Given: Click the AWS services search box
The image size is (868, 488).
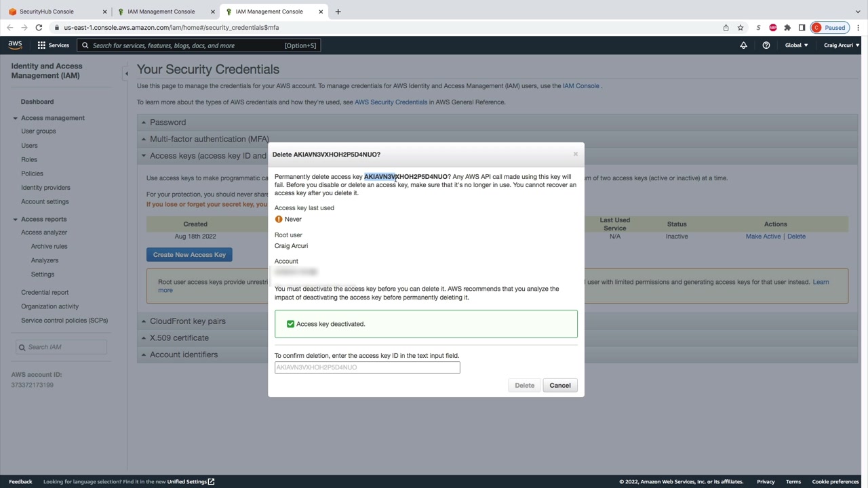Looking at the screenshot, I should pyautogui.click(x=199, y=45).
